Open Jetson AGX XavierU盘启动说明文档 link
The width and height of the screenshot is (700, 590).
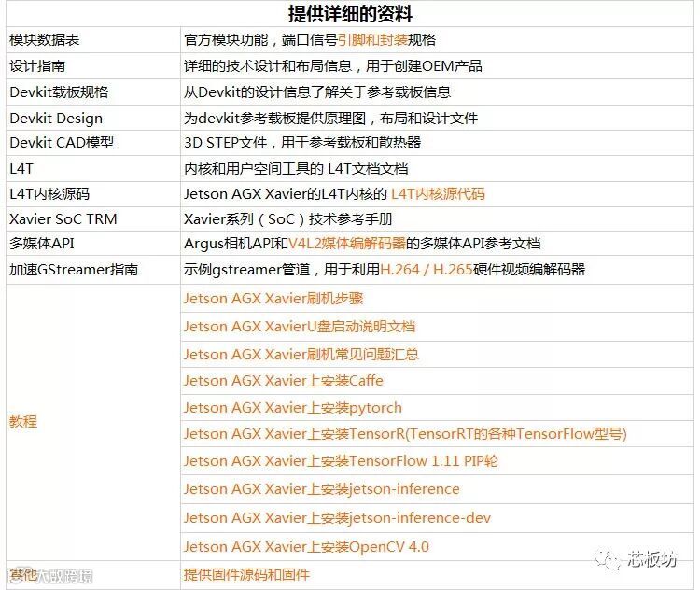click(300, 327)
